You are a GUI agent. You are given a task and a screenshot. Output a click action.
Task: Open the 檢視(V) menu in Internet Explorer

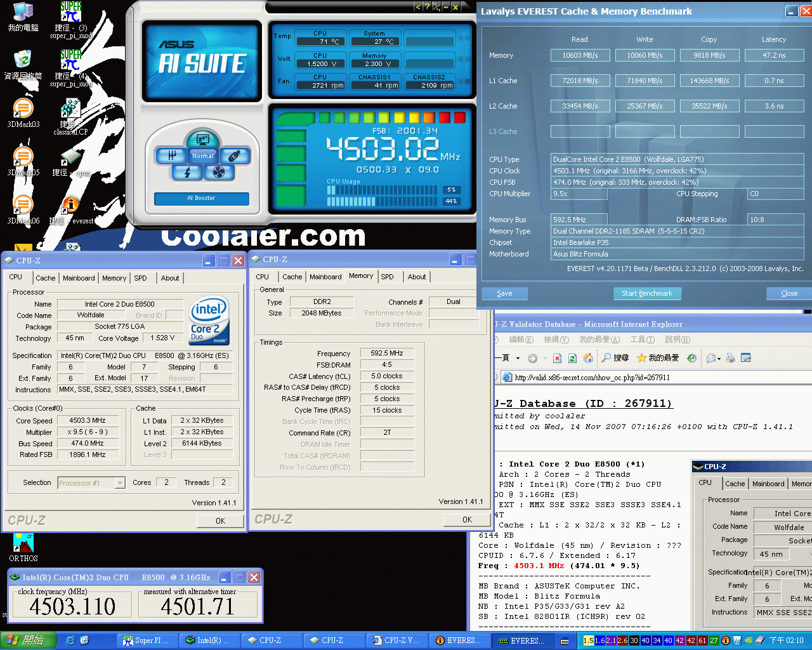[x=556, y=340]
